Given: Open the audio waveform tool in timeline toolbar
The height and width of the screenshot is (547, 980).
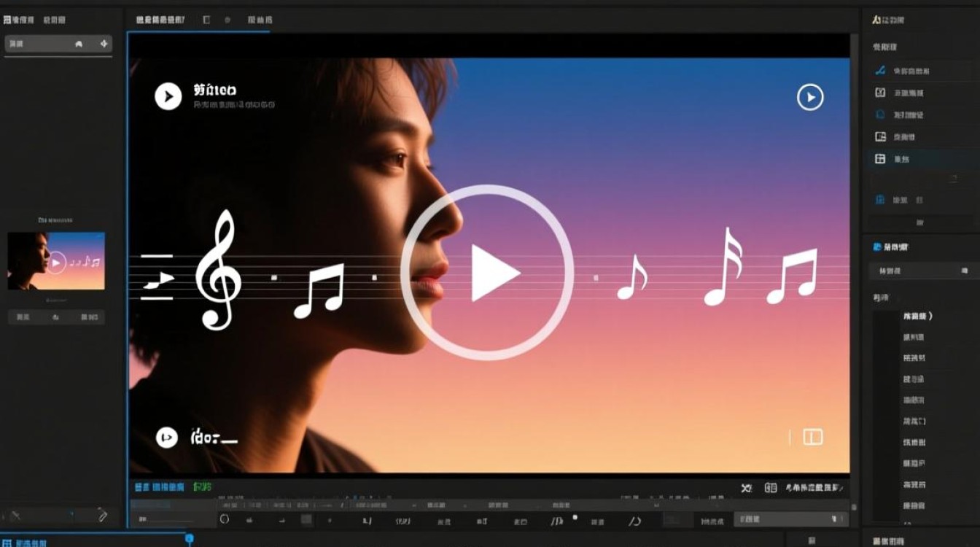Looking at the screenshot, I should (558, 521).
